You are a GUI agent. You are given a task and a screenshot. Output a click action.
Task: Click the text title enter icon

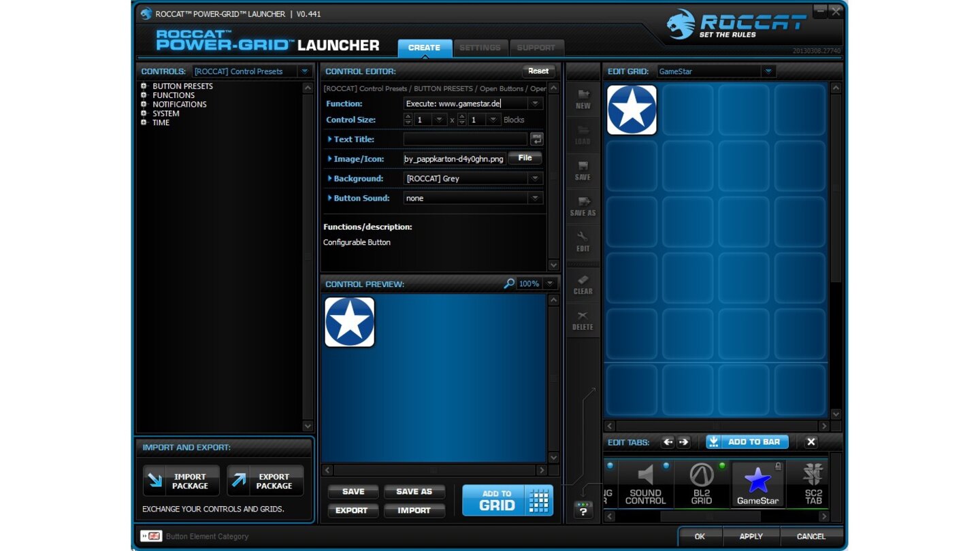(x=537, y=139)
